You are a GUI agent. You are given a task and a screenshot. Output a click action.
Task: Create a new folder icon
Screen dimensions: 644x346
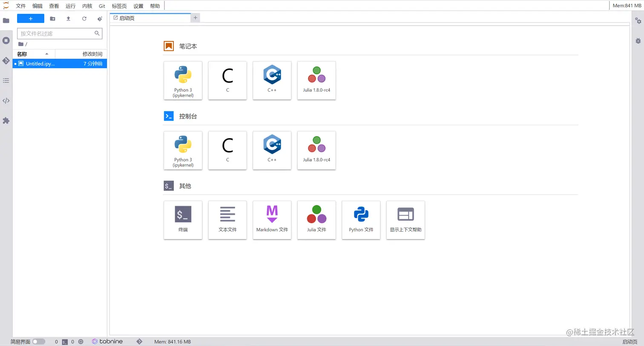52,19
